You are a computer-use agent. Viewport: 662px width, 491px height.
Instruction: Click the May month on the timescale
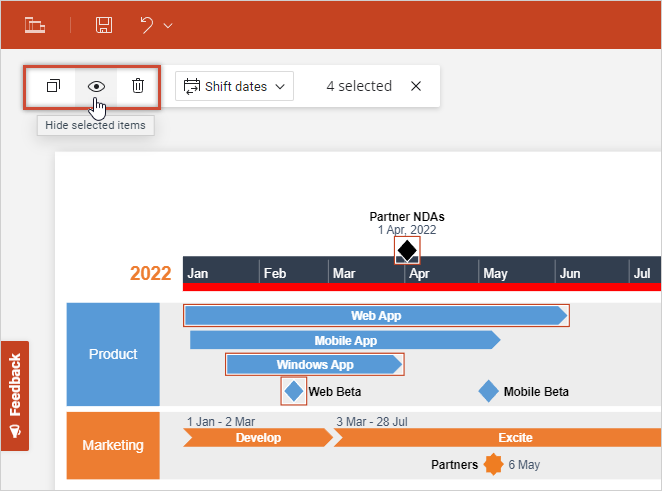pyautogui.click(x=495, y=274)
